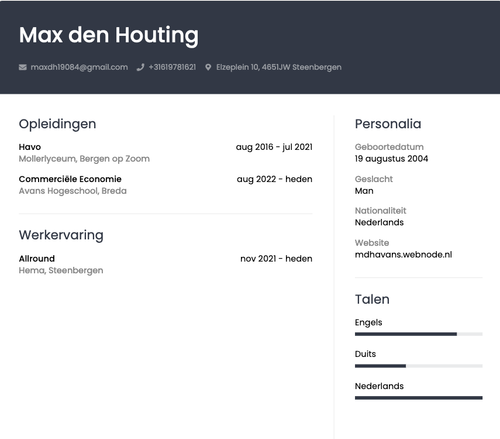Select the Werkervaring section heading
The height and width of the screenshot is (439, 500).
click(61, 235)
